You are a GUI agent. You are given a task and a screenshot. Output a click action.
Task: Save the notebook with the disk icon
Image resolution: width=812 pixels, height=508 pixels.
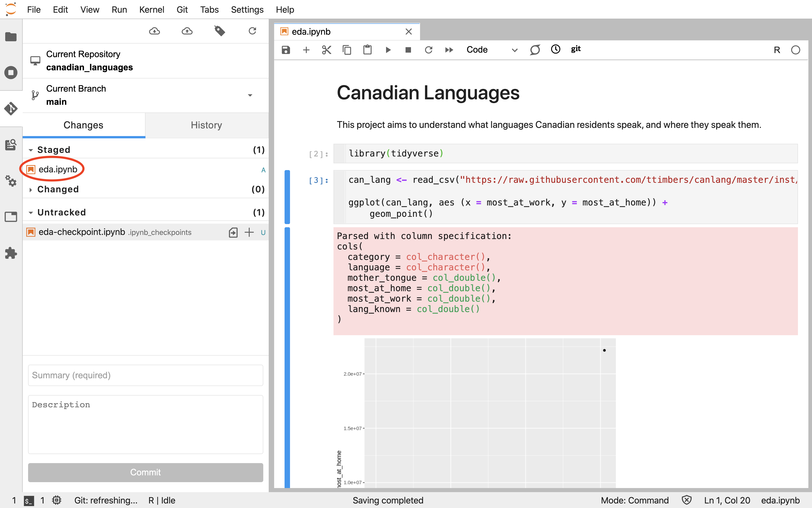285,50
